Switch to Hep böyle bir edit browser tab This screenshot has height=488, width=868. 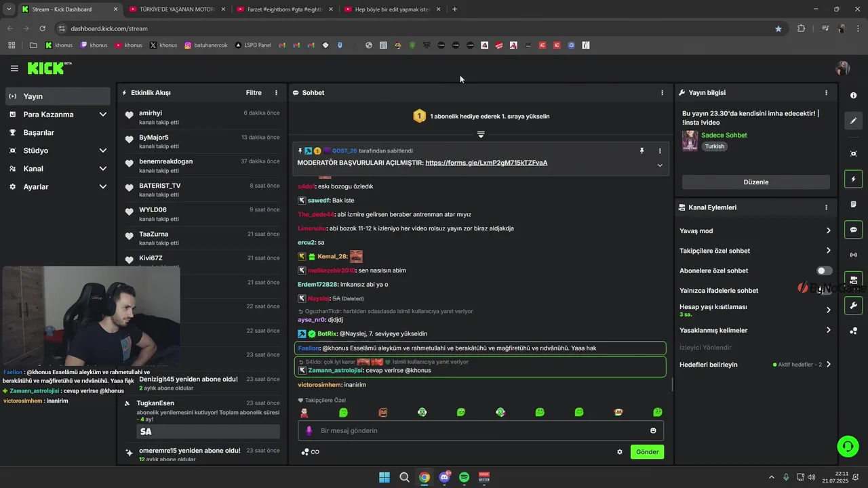point(392,9)
